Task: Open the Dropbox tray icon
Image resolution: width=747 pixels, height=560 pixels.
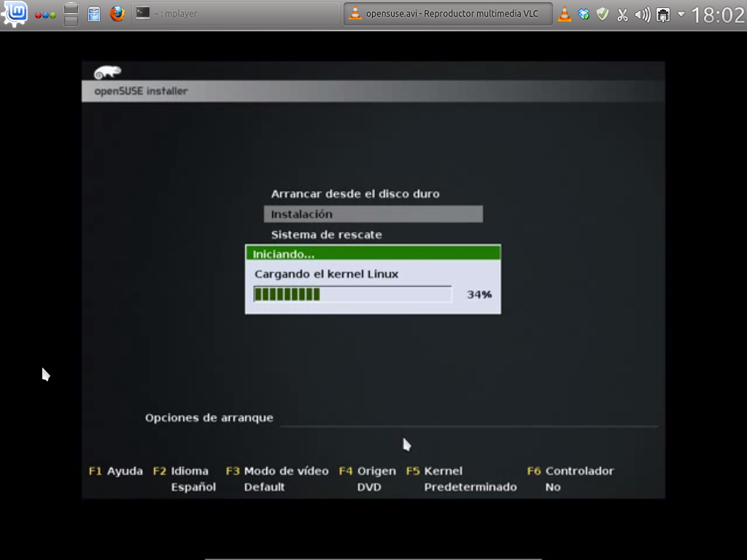Action: [x=584, y=15]
